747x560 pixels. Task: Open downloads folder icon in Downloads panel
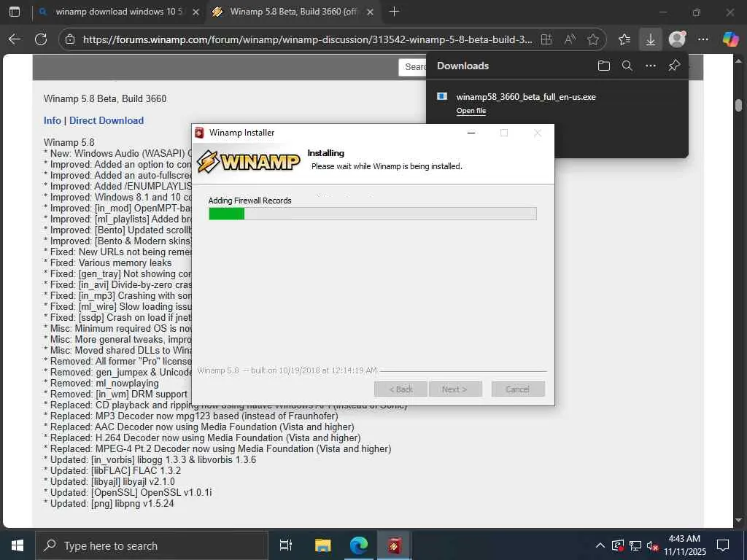click(603, 66)
